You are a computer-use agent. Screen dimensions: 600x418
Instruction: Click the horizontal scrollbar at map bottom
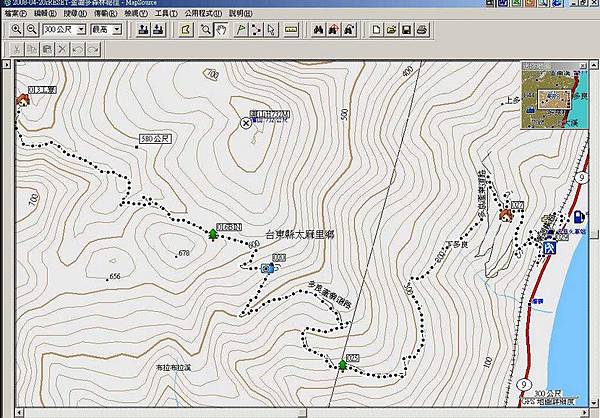pos(300,412)
